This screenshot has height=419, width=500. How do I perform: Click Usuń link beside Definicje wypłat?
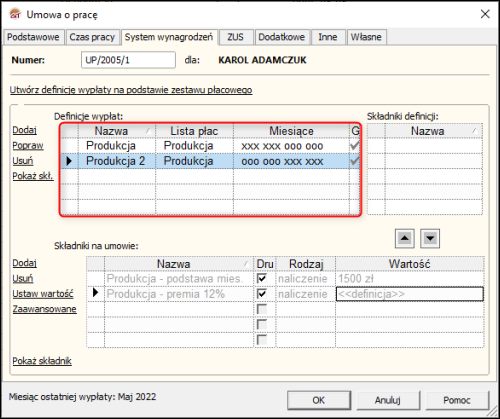pyautogui.click(x=23, y=161)
